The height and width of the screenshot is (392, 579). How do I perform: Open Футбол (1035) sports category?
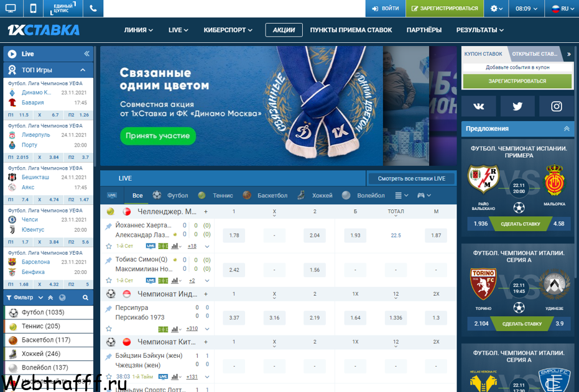[x=49, y=312]
